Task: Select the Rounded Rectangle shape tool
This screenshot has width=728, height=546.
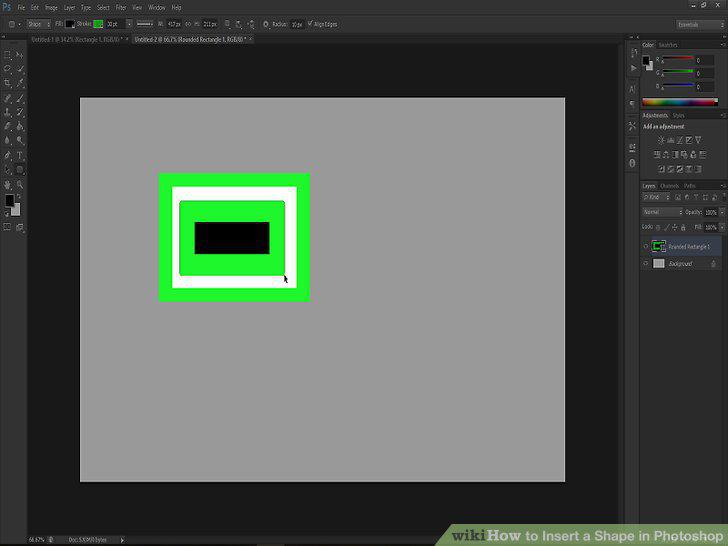Action: pyautogui.click(x=20, y=170)
